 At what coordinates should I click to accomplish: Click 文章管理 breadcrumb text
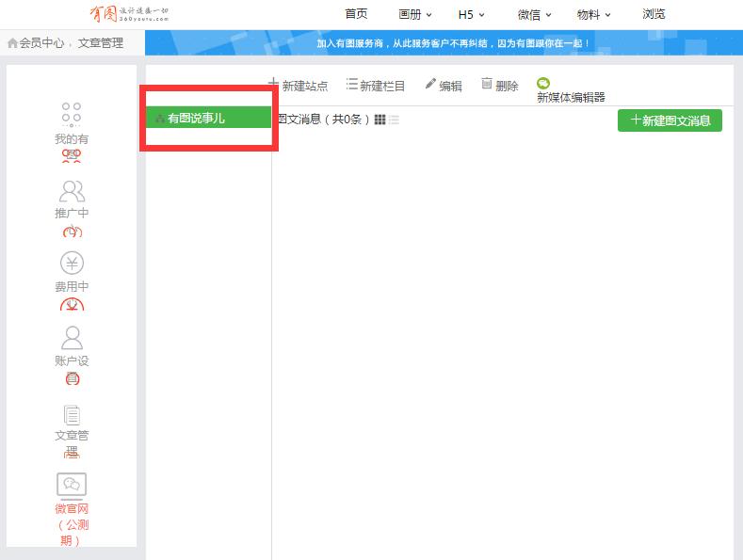pos(101,43)
